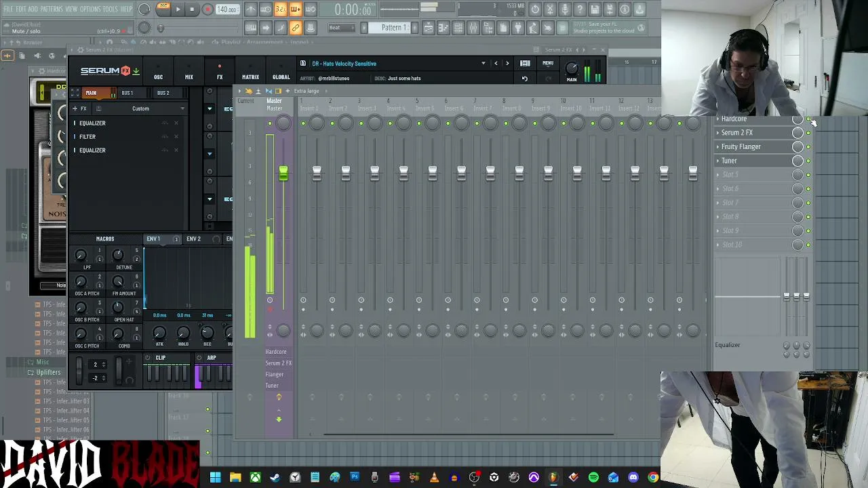
Task: Expand the Tuner slot menu
Action: (x=717, y=161)
